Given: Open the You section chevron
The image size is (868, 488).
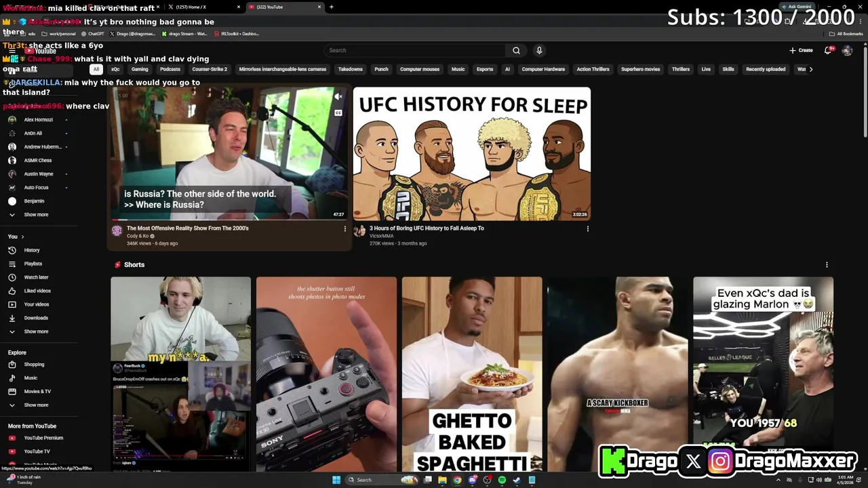Looking at the screenshot, I should (22, 237).
